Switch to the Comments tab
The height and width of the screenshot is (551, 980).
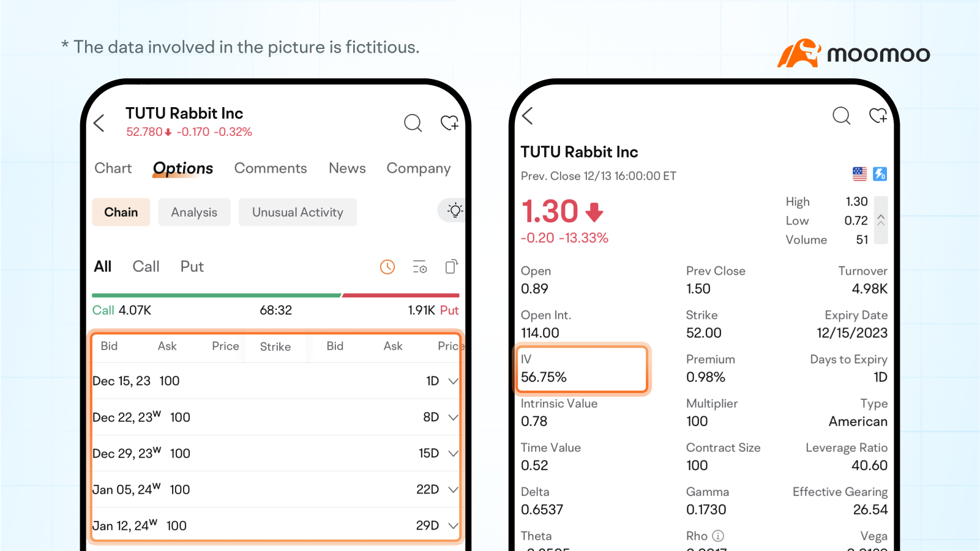click(x=271, y=168)
